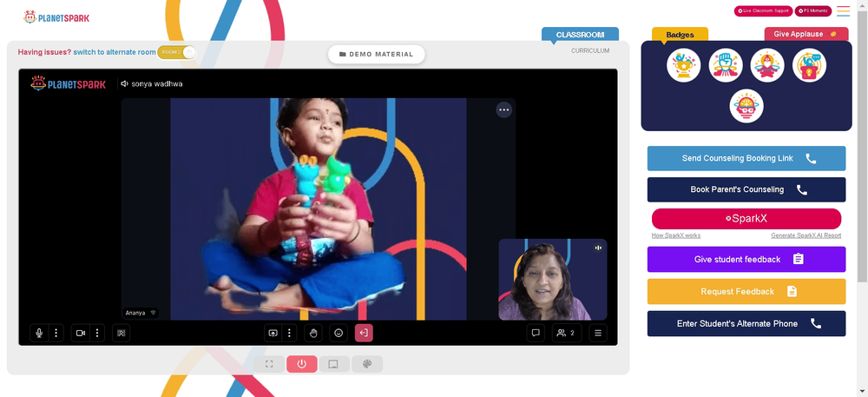Image resolution: width=868 pixels, height=397 pixels.
Task: Award the brain lightbulb badge
Action: (x=746, y=106)
